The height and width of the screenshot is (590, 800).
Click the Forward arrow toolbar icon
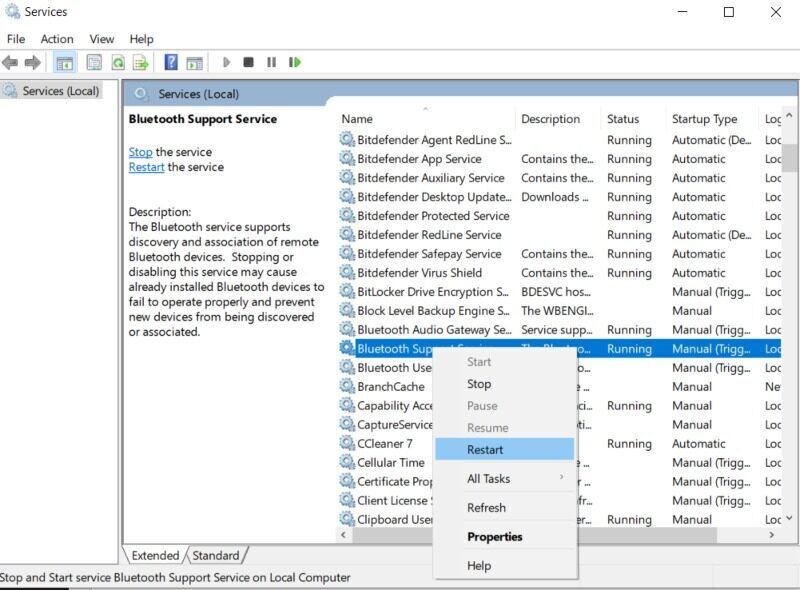click(x=33, y=63)
